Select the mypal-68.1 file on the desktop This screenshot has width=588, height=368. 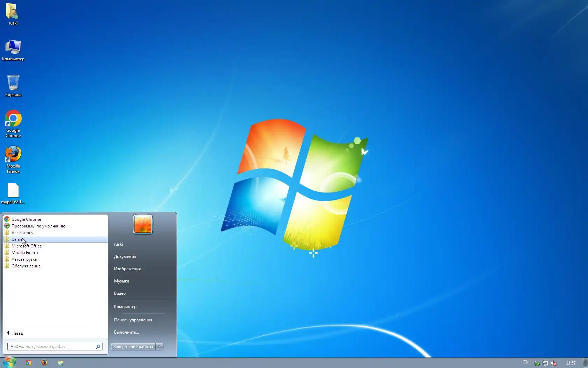[x=13, y=193]
